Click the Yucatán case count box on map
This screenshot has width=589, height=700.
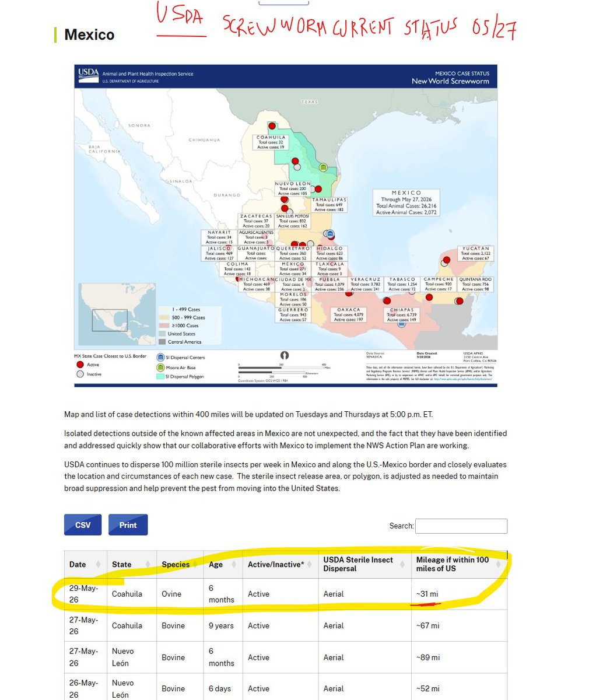[x=476, y=253]
